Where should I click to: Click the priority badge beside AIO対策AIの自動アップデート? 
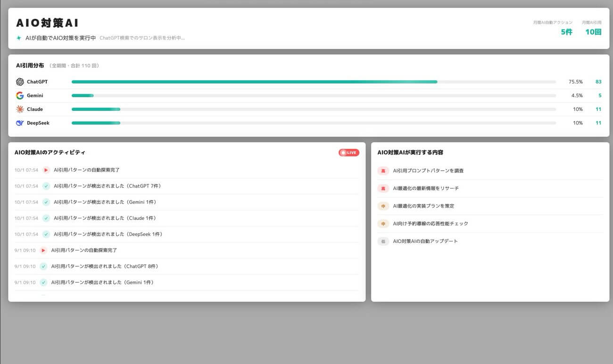383,241
